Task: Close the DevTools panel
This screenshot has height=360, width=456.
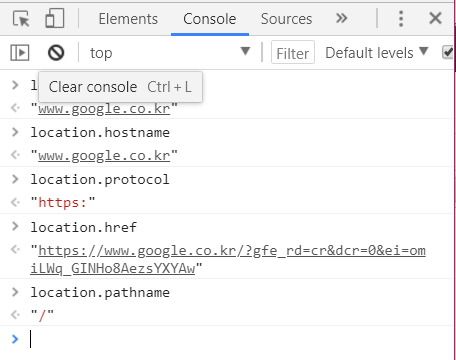Action: [x=435, y=18]
